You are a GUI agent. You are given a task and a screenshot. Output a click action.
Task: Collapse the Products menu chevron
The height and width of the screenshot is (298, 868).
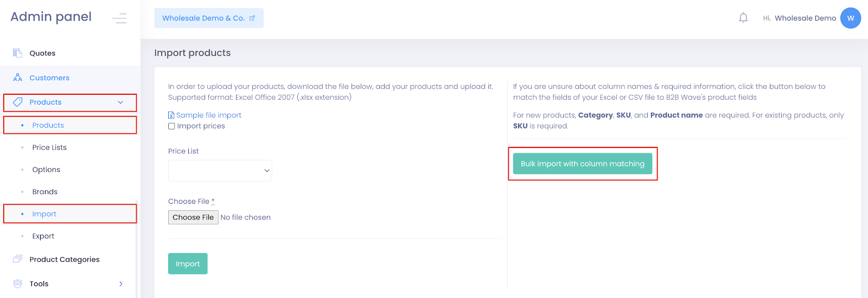tap(120, 102)
